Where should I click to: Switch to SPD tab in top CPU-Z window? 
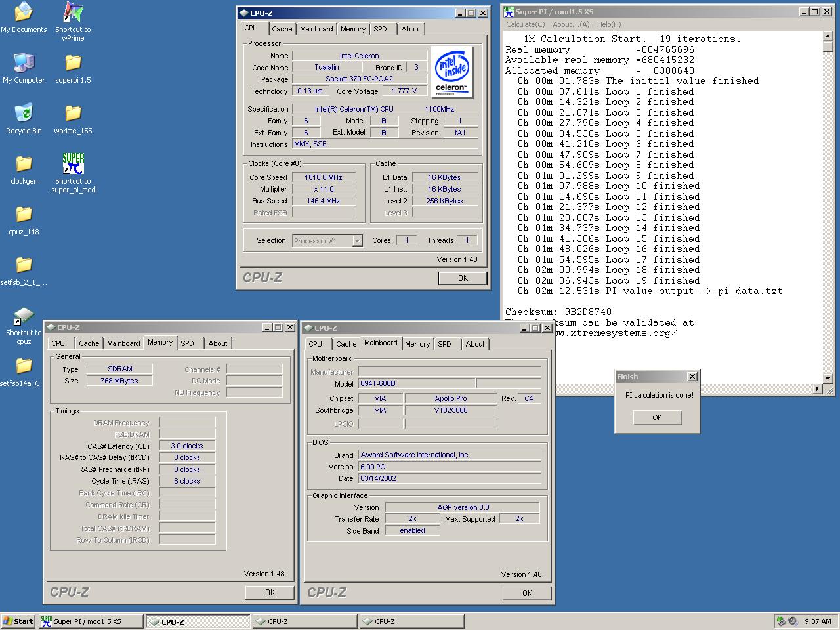coord(380,29)
